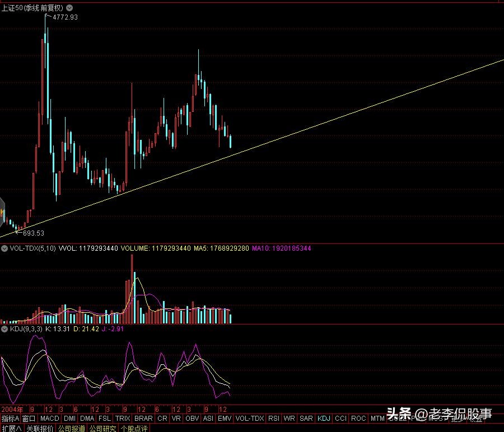The height and width of the screenshot is (432, 504).
Task: Open the 公司报道 company reports tab
Action: [x=72, y=428]
